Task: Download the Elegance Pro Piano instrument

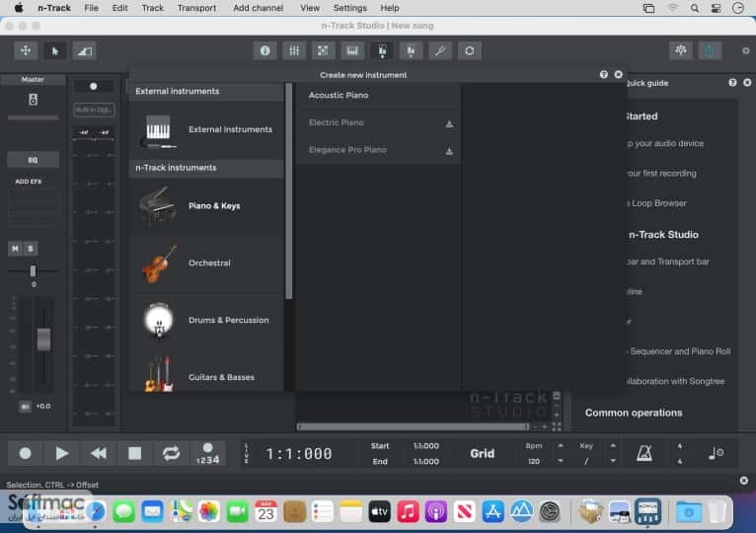Action: 449,151
